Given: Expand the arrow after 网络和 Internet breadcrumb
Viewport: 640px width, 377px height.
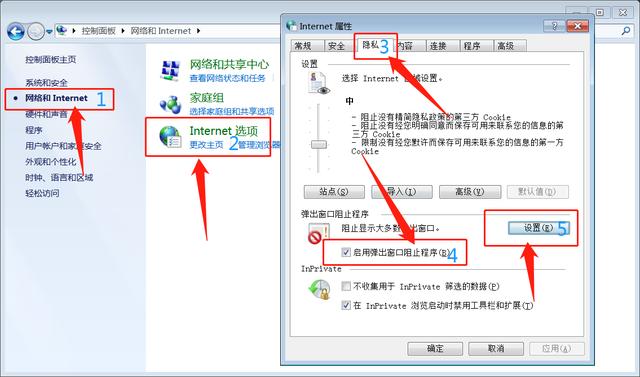Looking at the screenshot, I should point(198,31).
